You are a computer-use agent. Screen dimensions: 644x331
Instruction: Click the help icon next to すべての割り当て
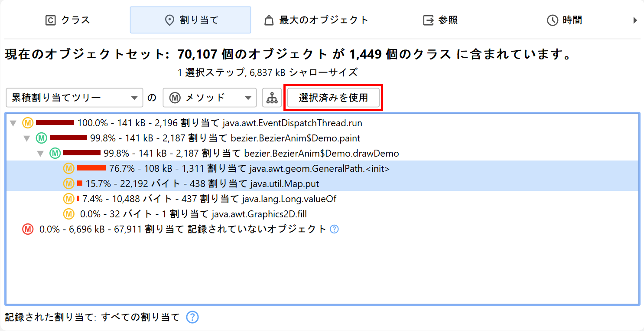(x=192, y=318)
